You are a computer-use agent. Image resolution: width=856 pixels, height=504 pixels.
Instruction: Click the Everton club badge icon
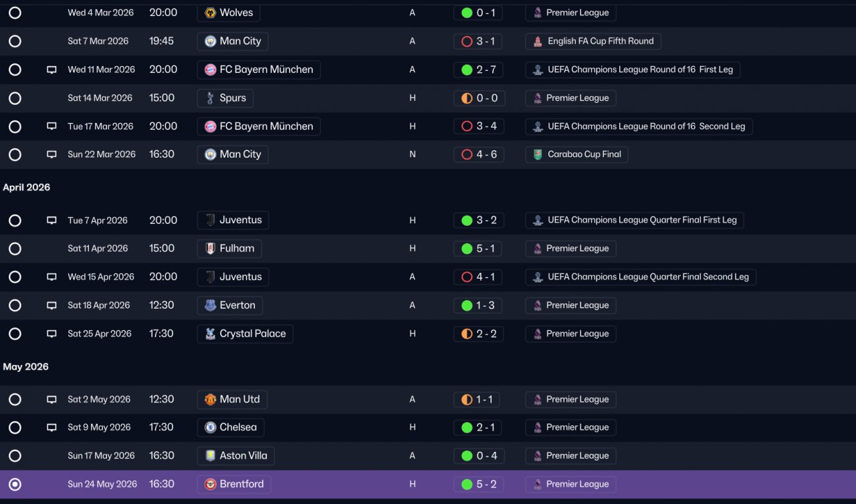point(210,305)
